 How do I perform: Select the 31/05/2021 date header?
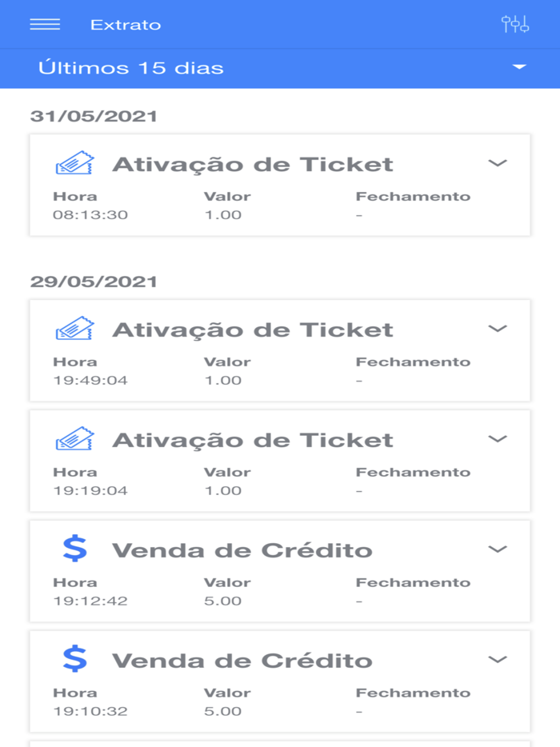pyautogui.click(x=93, y=114)
